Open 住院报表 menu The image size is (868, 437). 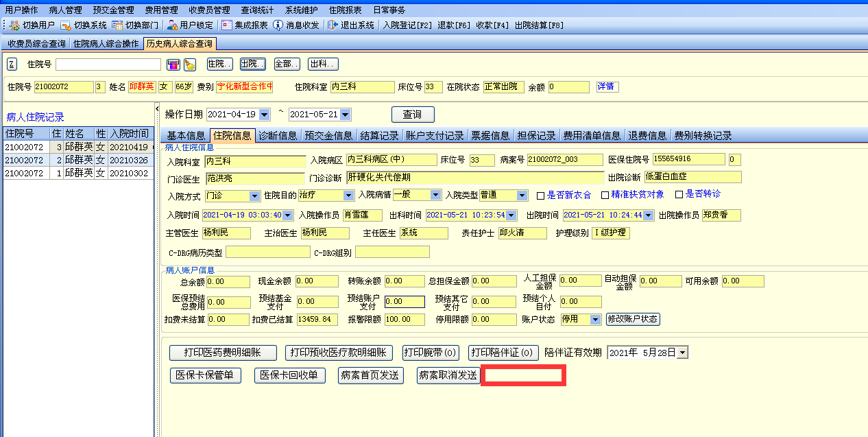(x=346, y=10)
